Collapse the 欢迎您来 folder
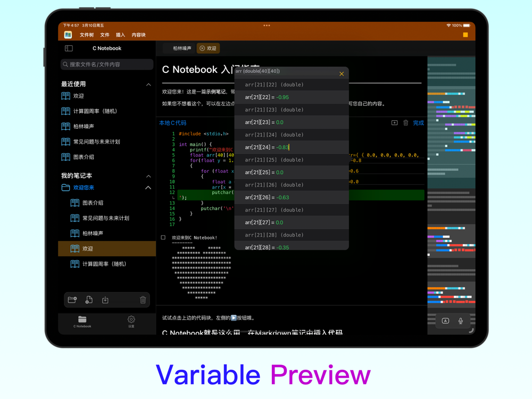The height and width of the screenshot is (399, 532). coord(148,188)
